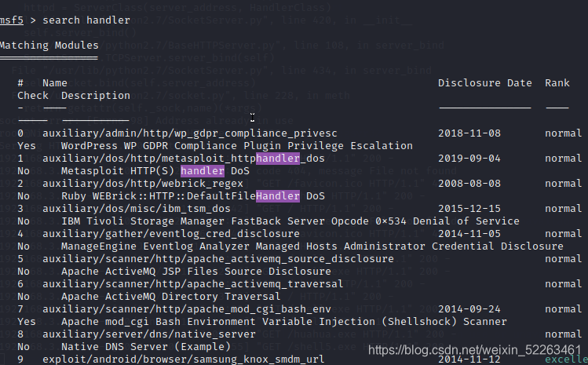Click 'Apache mod_cgi Bash Environment Variable Injection' description

tap(284, 322)
